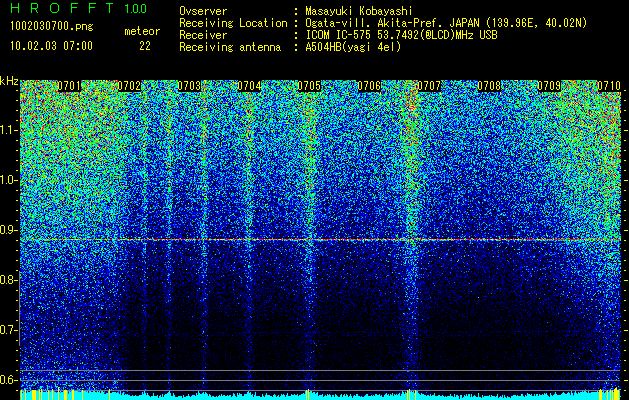Click the 0707 time marker label
The height and width of the screenshot is (400, 629).
(429, 86)
